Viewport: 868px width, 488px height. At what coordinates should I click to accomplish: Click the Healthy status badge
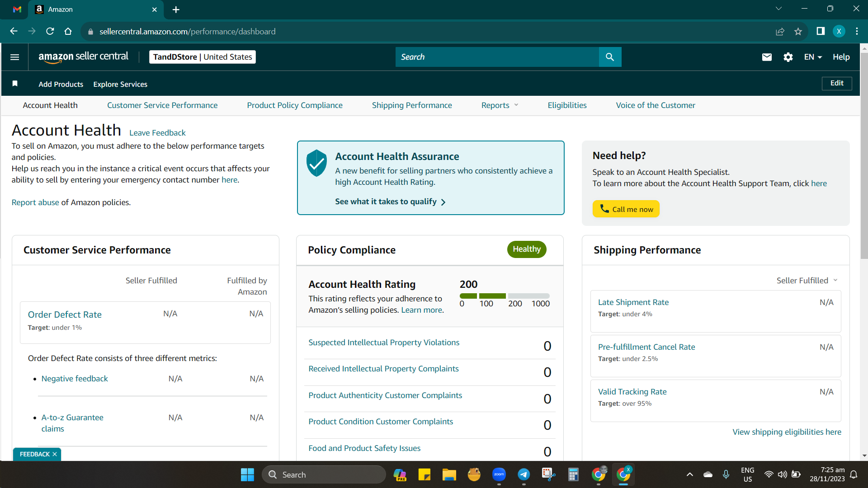[x=527, y=249]
